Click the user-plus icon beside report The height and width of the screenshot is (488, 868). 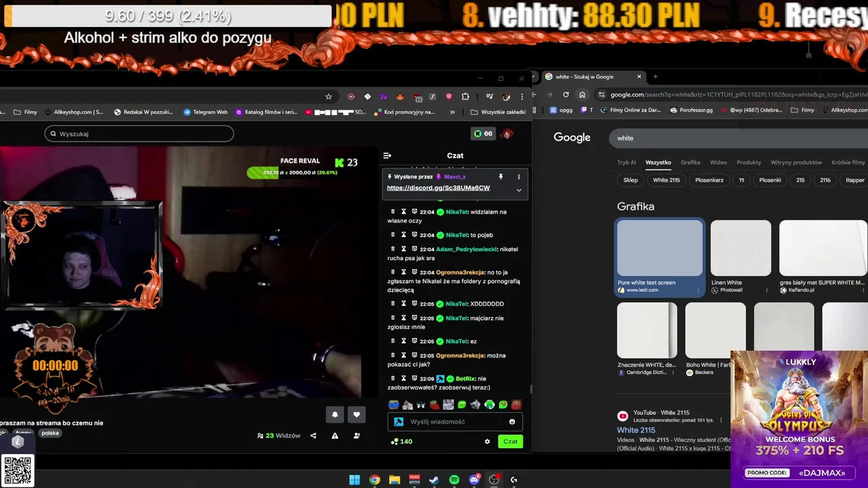point(357,436)
